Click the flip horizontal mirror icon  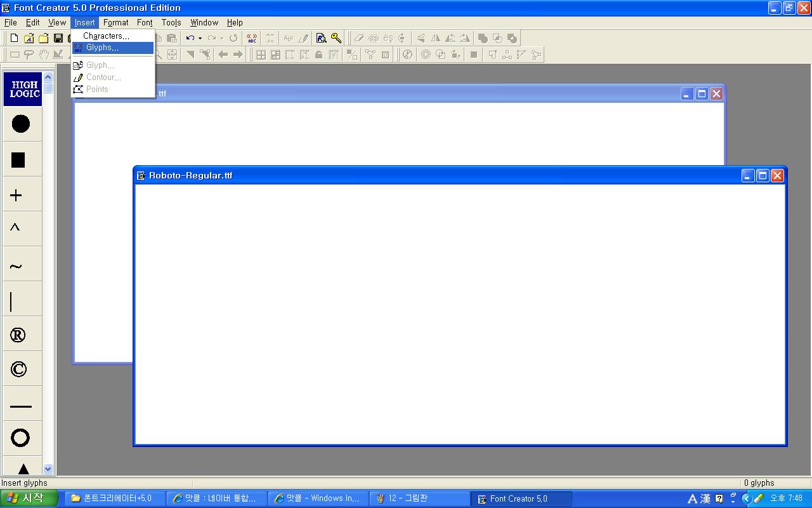435,38
